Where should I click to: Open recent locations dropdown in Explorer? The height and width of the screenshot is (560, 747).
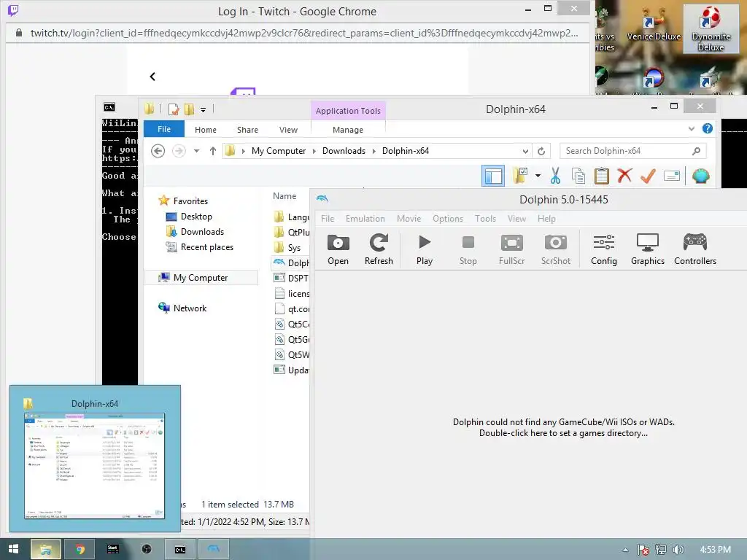pyautogui.click(x=196, y=151)
